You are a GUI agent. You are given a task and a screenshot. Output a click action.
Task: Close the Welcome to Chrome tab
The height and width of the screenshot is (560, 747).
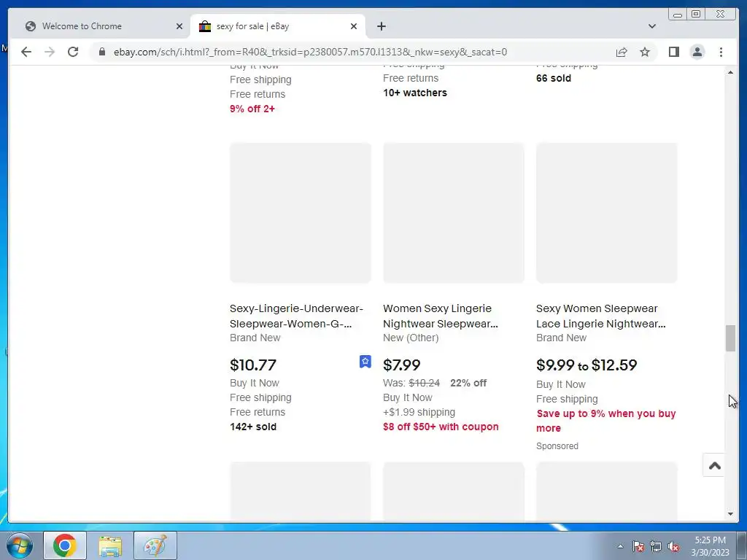pos(179,26)
